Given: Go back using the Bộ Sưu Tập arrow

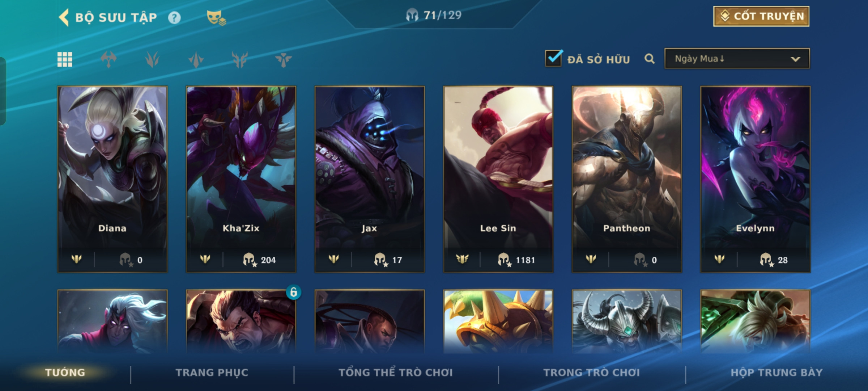Looking at the screenshot, I should click(x=64, y=17).
